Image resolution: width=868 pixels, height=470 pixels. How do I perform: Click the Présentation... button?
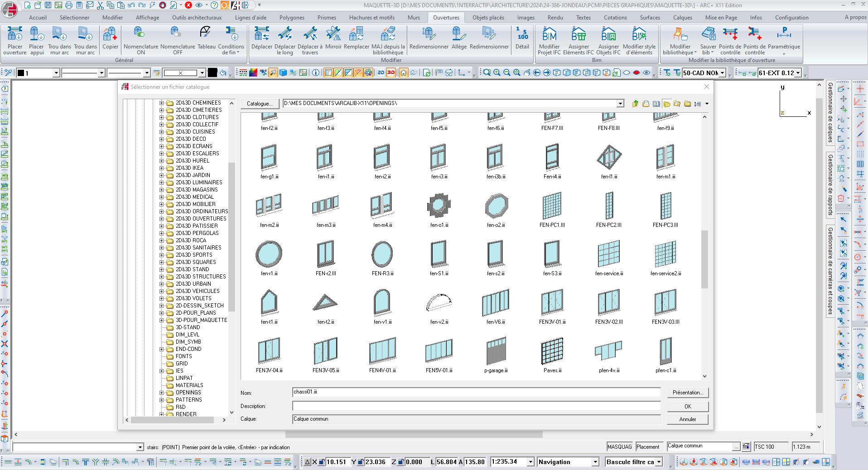click(687, 393)
